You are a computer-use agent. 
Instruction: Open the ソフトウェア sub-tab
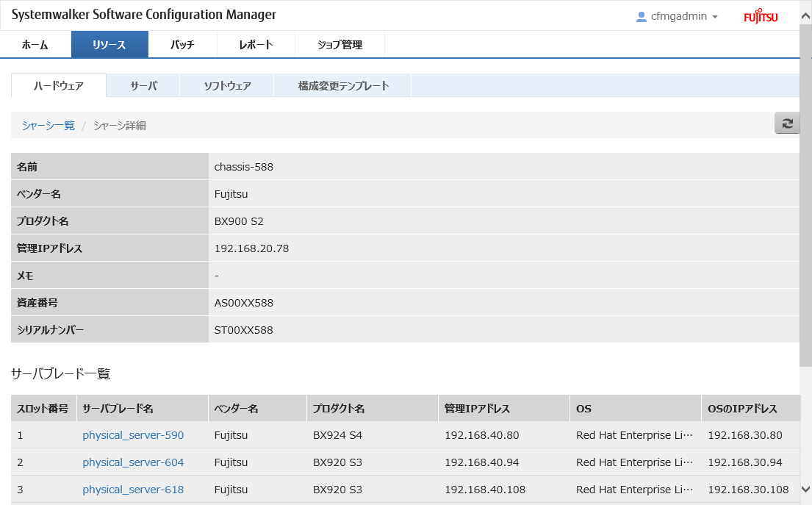pyautogui.click(x=227, y=85)
